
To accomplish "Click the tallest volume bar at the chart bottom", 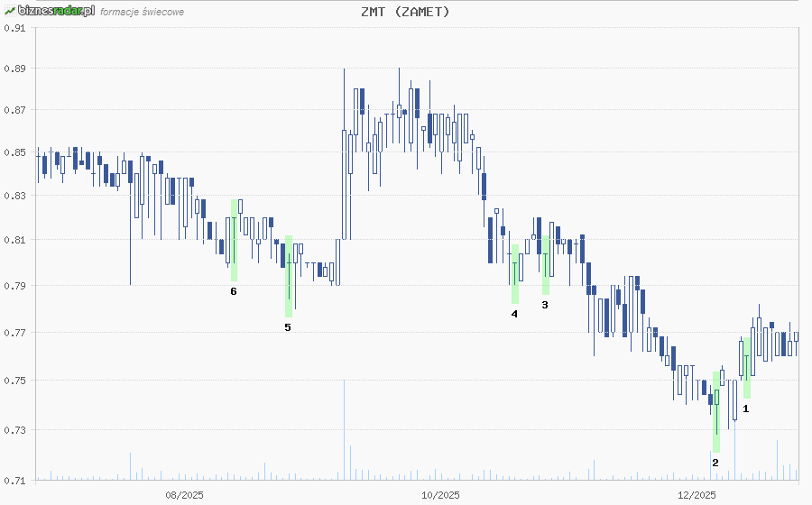I will click(344, 430).
